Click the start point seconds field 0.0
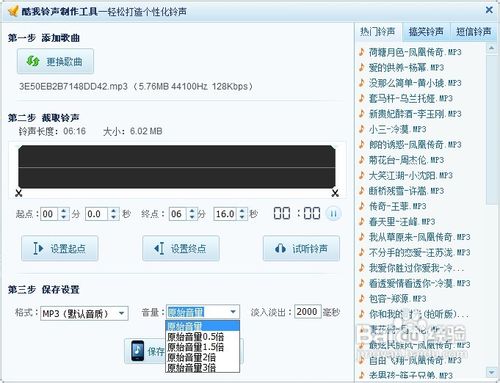 (x=96, y=214)
